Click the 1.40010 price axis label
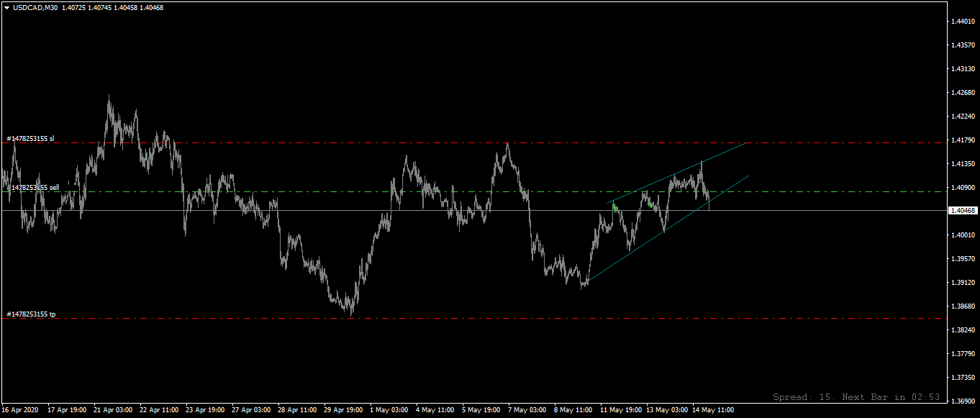Screen dimensions: 980x418 coord(963,235)
